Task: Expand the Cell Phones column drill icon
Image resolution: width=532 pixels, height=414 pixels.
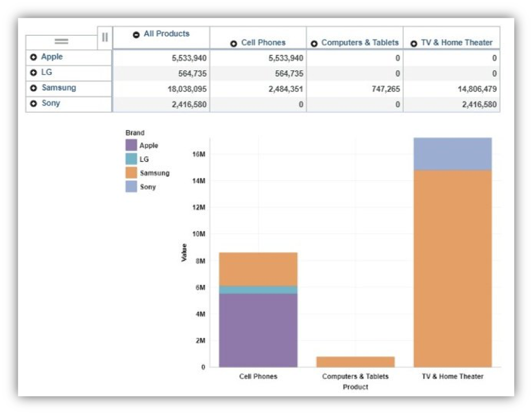Action: (x=234, y=42)
